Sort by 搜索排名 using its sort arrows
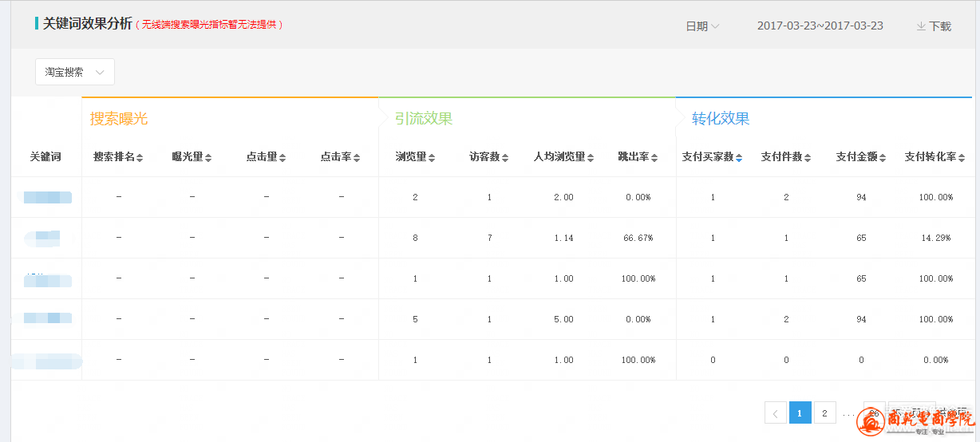 pos(140,158)
